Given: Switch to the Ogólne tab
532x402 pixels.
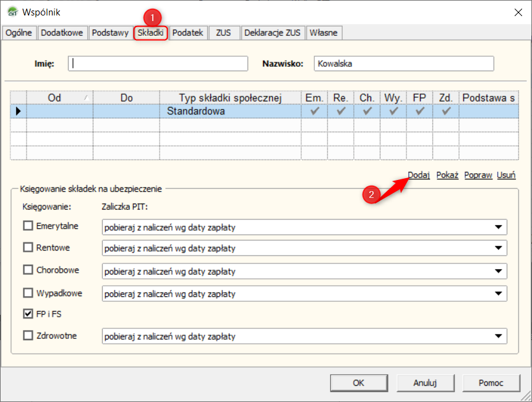Looking at the screenshot, I should click(19, 33).
